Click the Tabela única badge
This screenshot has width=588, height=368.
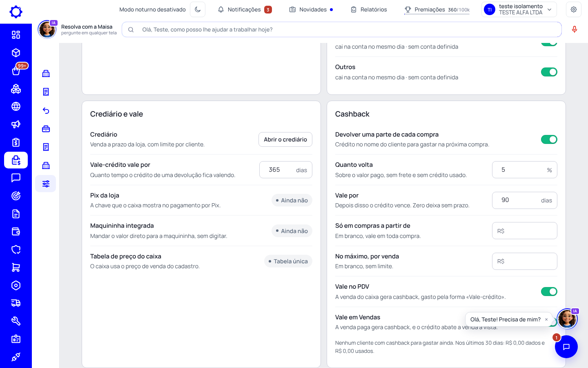click(288, 261)
